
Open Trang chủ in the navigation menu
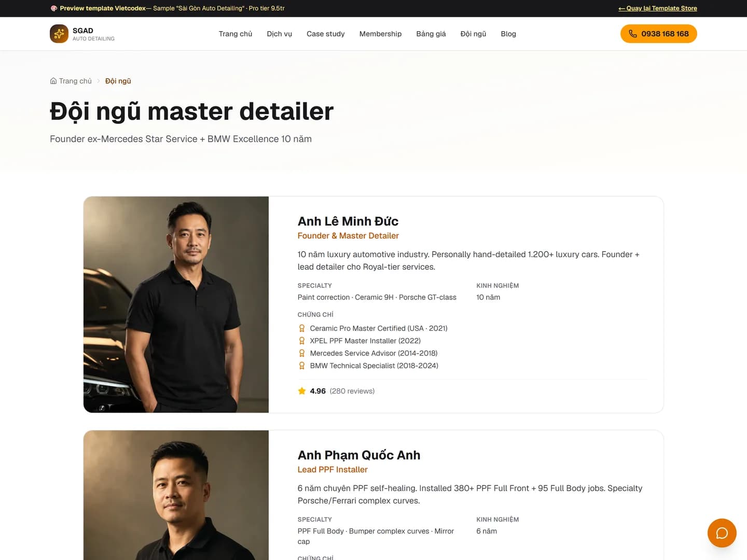coord(236,34)
